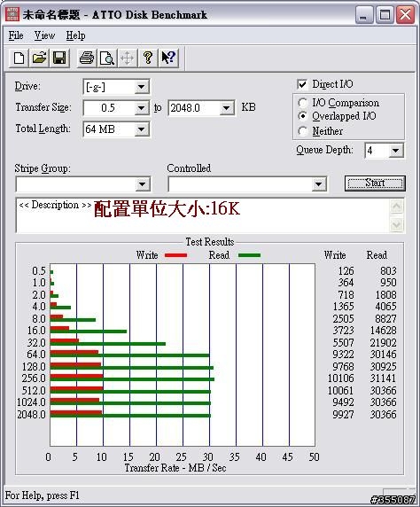Open the Total Length dropdown 64 MB
This screenshot has width=420, height=507.
click(x=141, y=129)
